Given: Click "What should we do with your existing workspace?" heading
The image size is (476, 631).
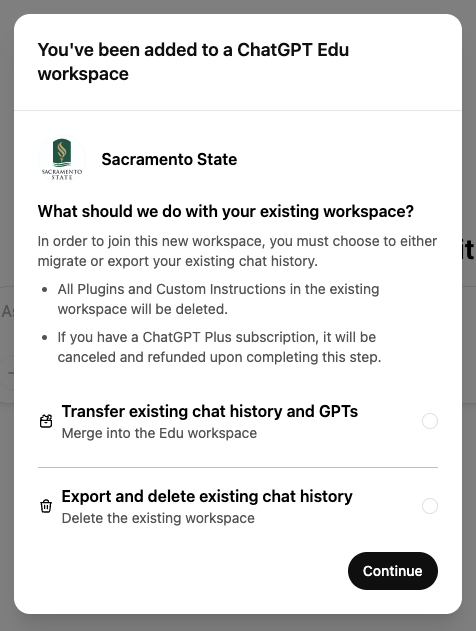Looking at the screenshot, I should (x=226, y=211).
